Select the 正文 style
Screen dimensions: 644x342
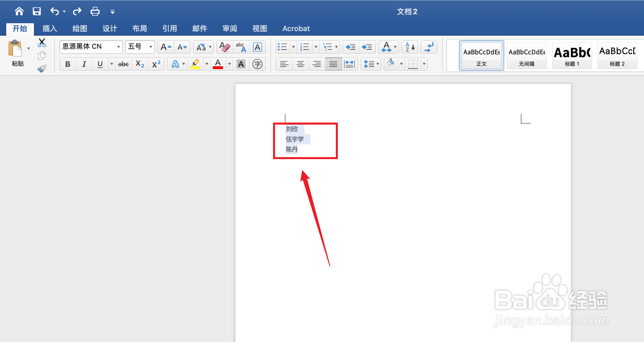(481, 55)
